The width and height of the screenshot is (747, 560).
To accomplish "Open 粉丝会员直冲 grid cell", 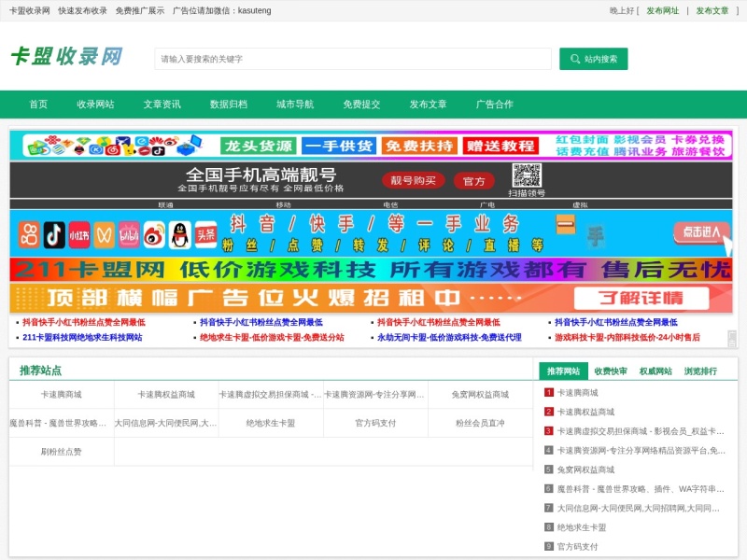I will click(480, 423).
